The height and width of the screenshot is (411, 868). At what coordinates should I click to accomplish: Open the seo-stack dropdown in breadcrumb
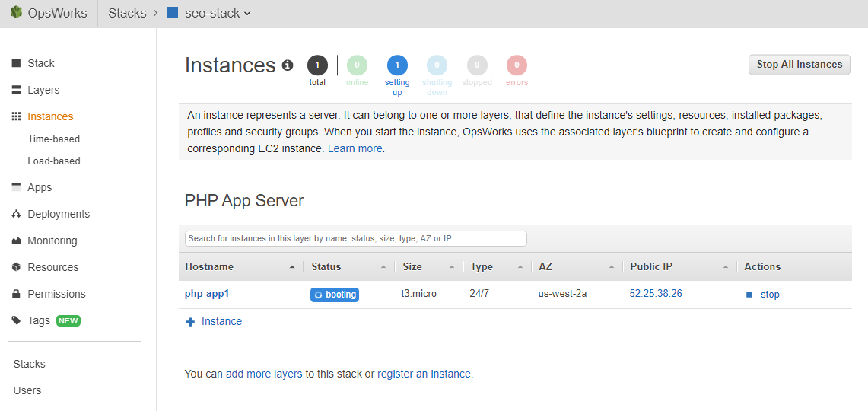pyautogui.click(x=218, y=13)
